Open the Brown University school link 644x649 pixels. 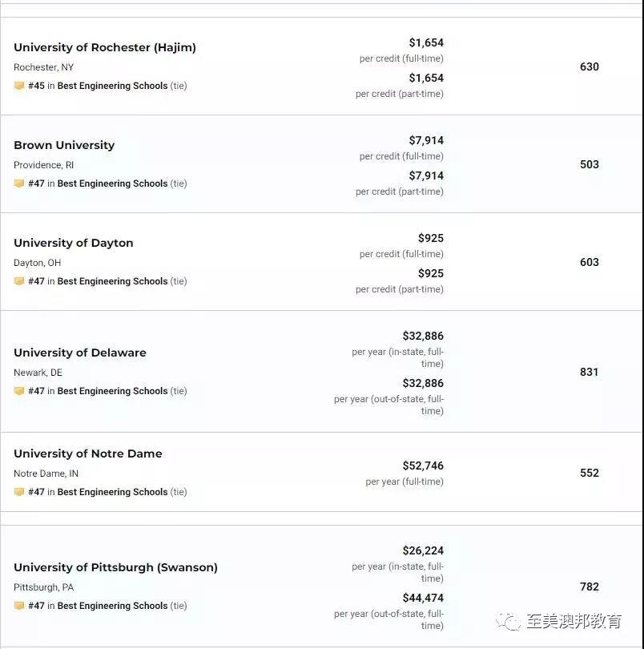64,145
